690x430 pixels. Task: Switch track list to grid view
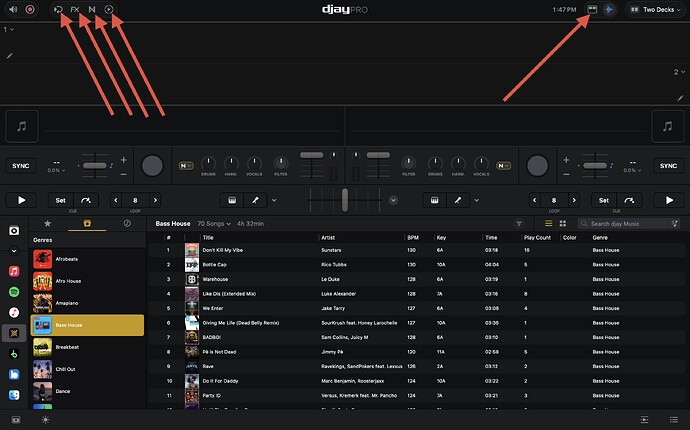point(563,224)
